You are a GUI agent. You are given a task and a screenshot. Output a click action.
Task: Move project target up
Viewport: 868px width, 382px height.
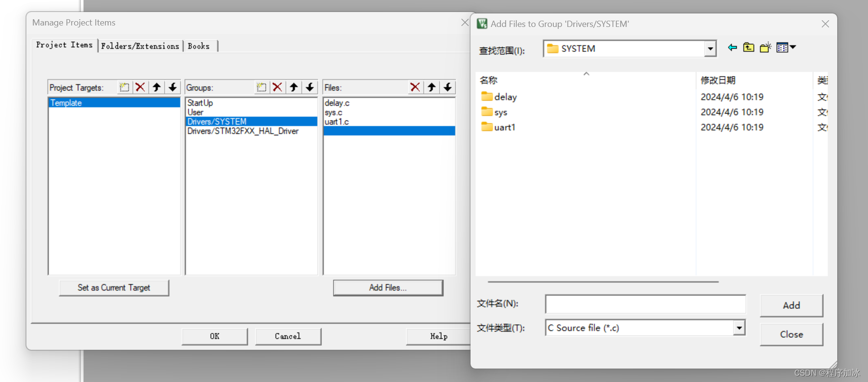[x=156, y=87]
